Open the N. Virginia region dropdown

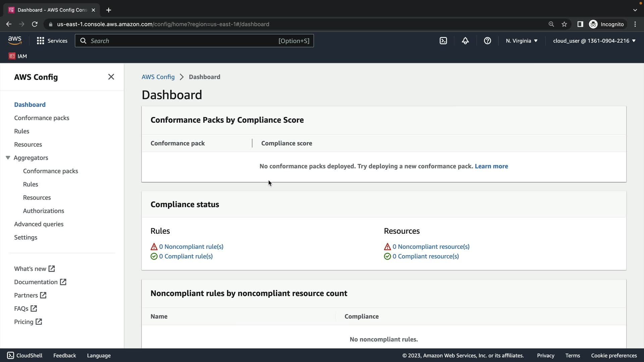point(522,41)
